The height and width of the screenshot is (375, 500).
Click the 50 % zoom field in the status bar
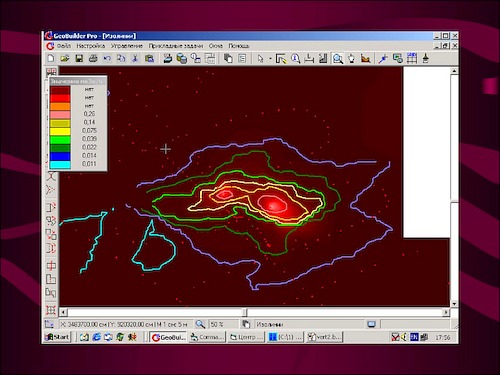[224, 324]
